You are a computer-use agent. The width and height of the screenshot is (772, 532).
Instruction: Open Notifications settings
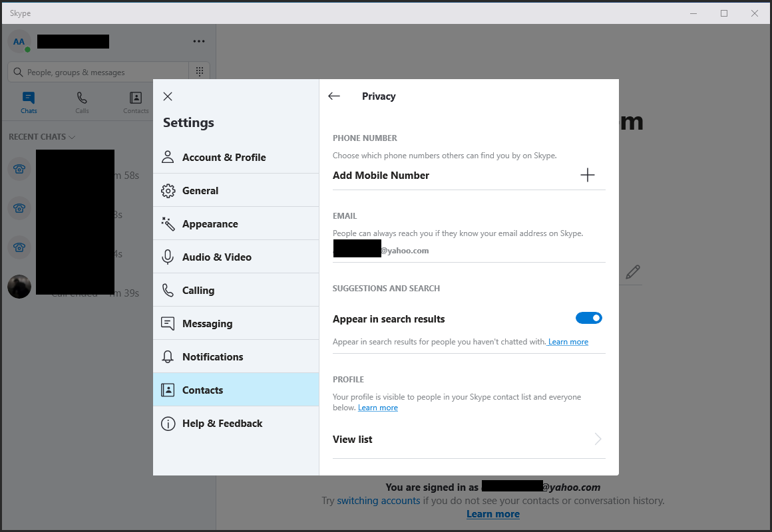pyautogui.click(x=236, y=357)
